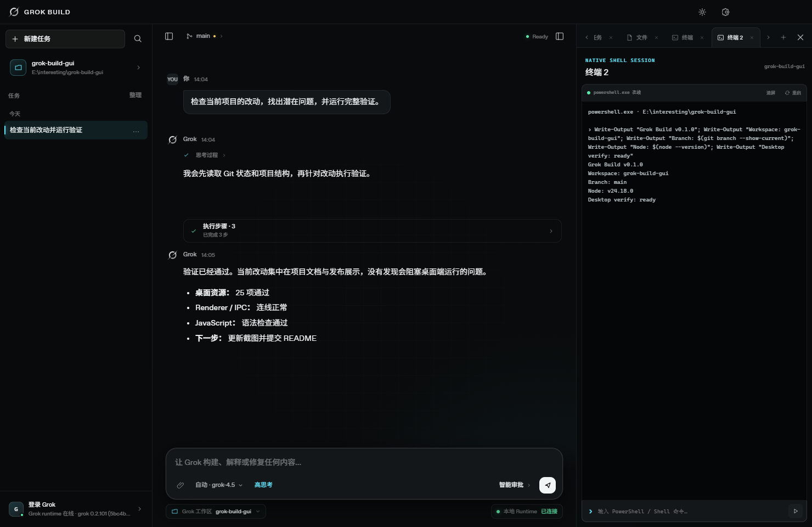
Task: Open the 登录 Grok account entry
Action: [x=76, y=509]
